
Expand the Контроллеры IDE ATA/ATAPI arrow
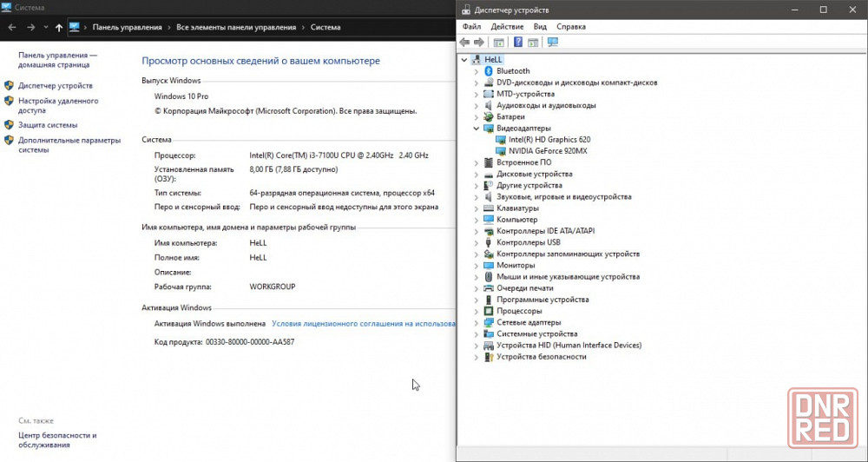(476, 231)
